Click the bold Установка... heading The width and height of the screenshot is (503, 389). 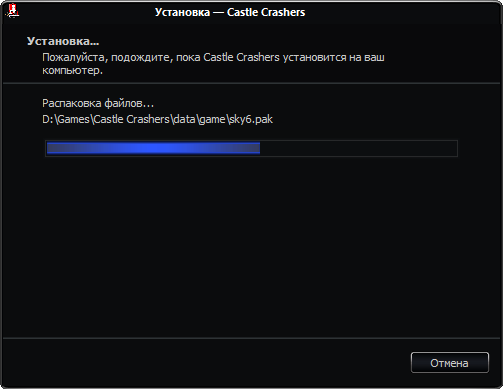click(63, 41)
